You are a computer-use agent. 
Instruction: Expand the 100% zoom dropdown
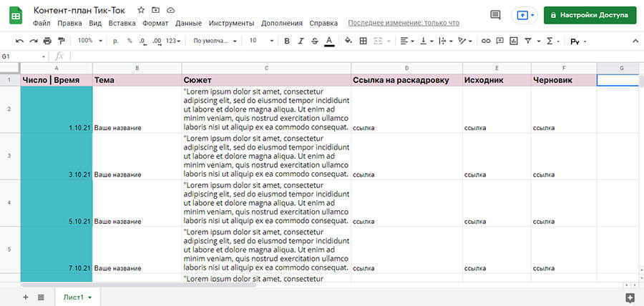(x=90, y=41)
